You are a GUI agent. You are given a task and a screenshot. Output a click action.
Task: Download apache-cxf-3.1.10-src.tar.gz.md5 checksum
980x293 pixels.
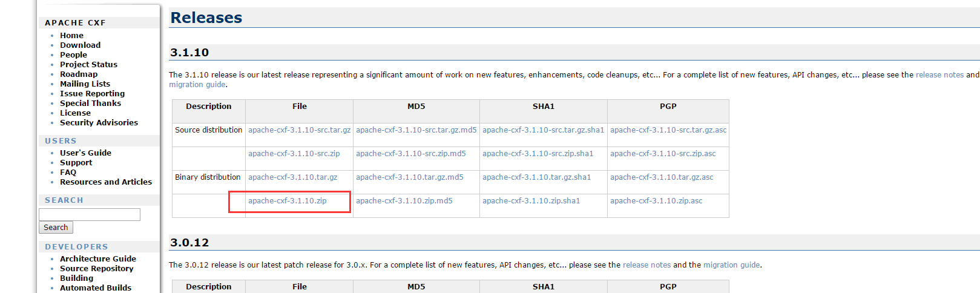[x=416, y=130]
